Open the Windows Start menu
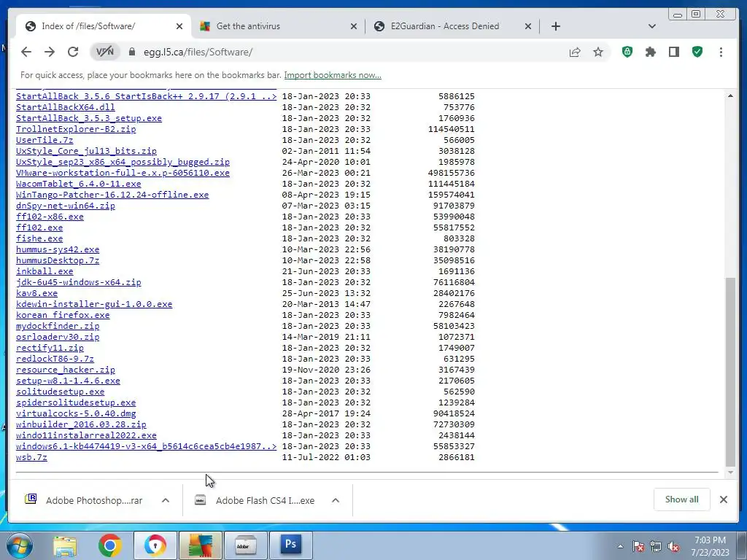Screen dimensions: 747x560 [19, 545]
